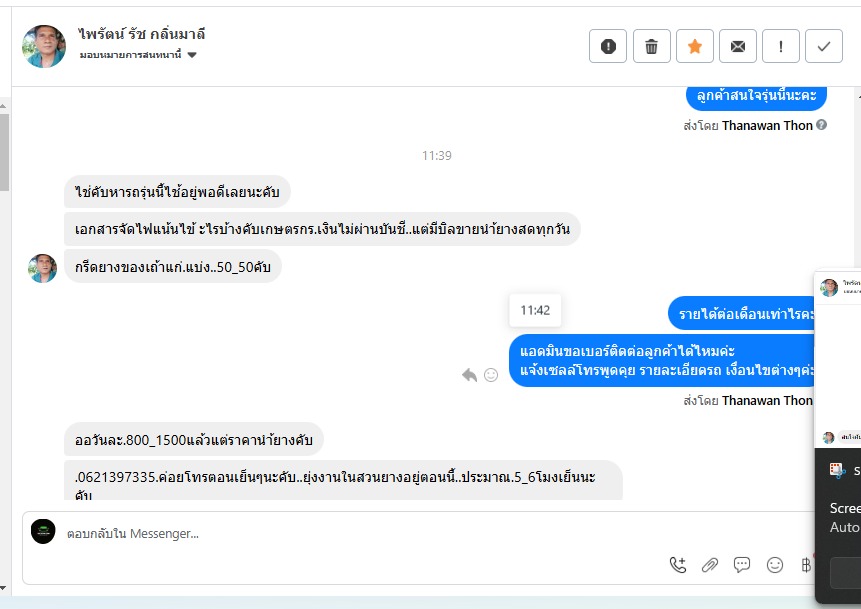Image resolution: width=861 pixels, height=609 pixels.
Task: Toggle the orange star follow-up marker
Action: click(x=695, y=46)
